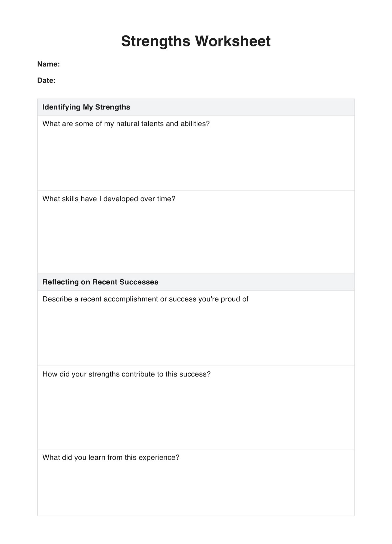Click the blank answer area under the skills developed question
Screen dimensions: 392x544
click(196, 237)
